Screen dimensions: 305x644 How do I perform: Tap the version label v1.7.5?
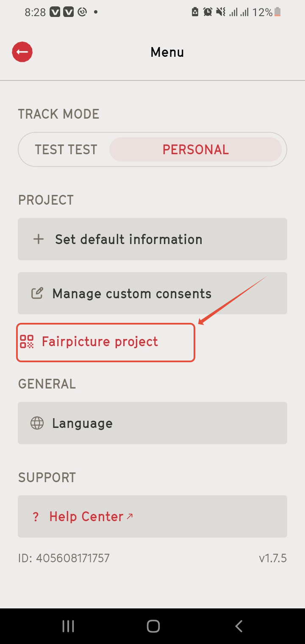pos(273,558)
